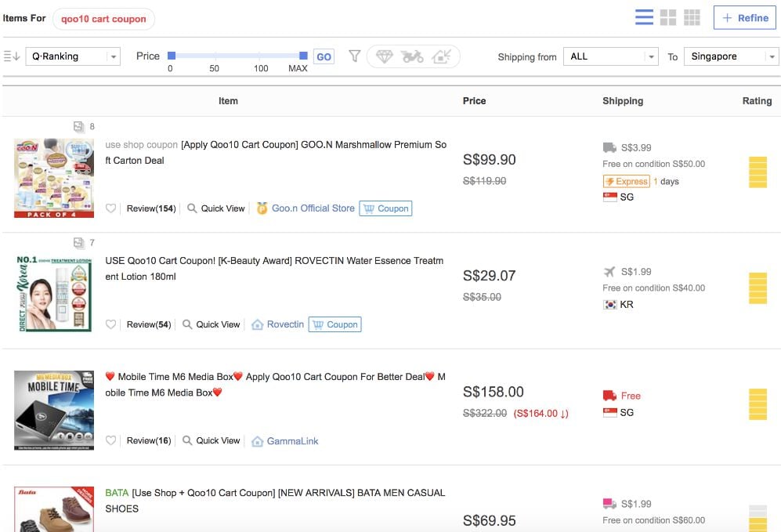Click the (S$164.00 ↓) discount amount

pyautogui.click(x=541, y=414)
